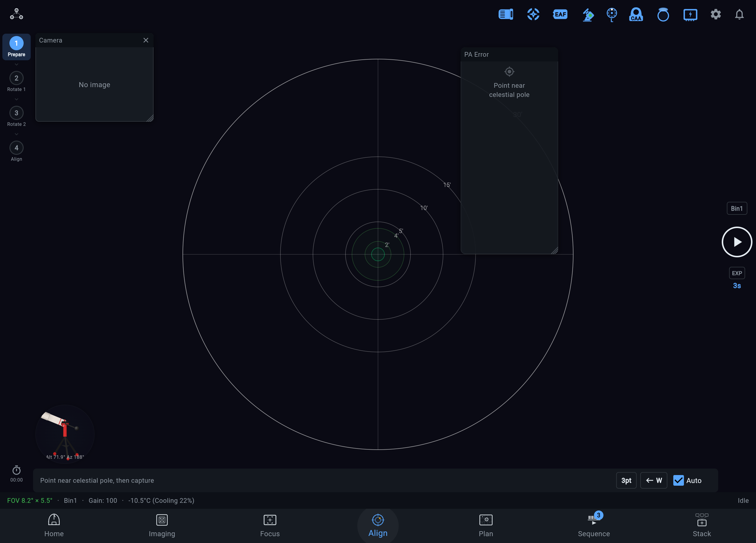
Task: Click the telescope mount thumbnail
Action: point(65,434)
